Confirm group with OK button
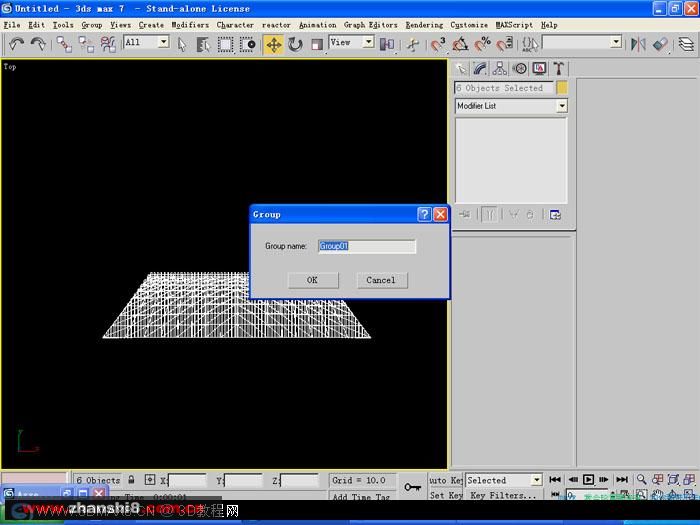The width and height of the screenshot is (700, 525). coord(312,280)
